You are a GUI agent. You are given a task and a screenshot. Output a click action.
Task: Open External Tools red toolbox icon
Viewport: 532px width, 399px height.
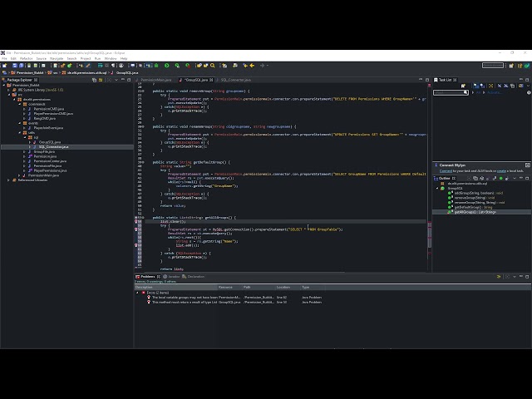coord(188,66)
